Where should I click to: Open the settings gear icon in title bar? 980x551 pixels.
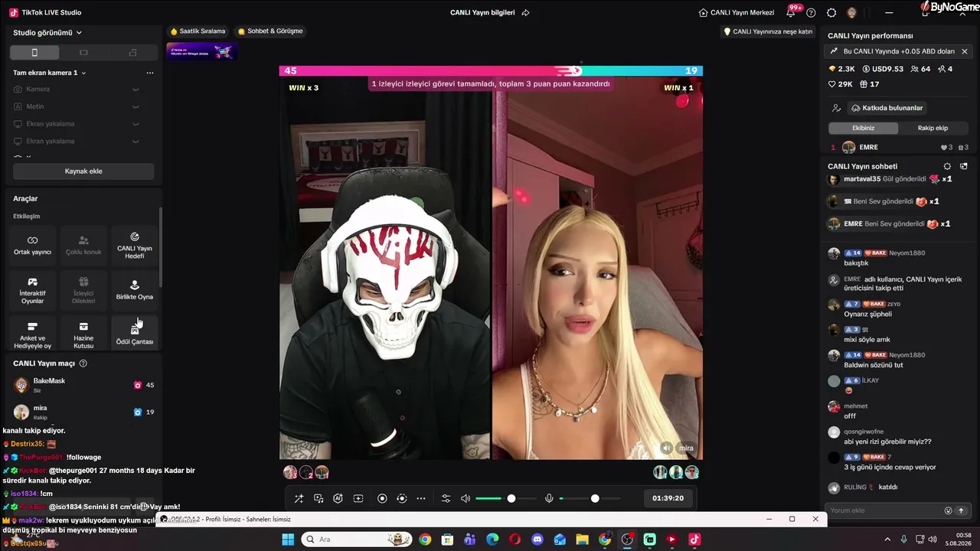[x=831, y=13]
